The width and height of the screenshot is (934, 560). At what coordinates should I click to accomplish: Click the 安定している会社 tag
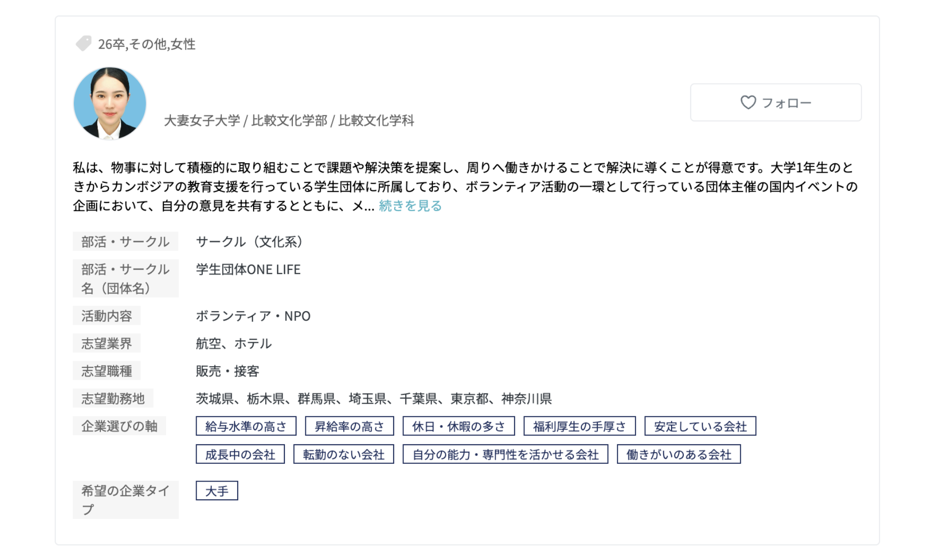tap(700, 427)
